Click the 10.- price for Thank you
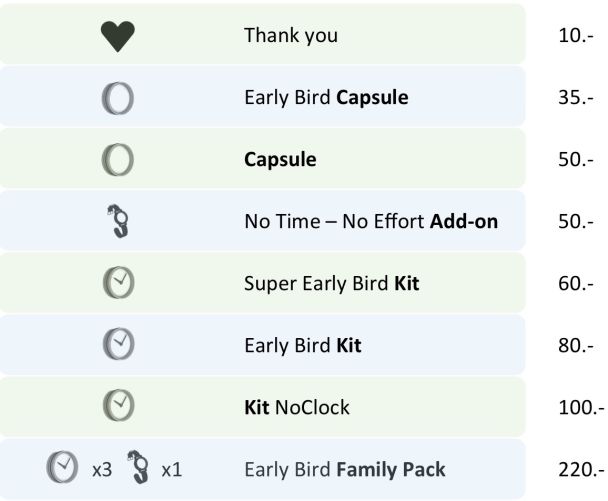The image size is (608, 501). coord(576,36)
